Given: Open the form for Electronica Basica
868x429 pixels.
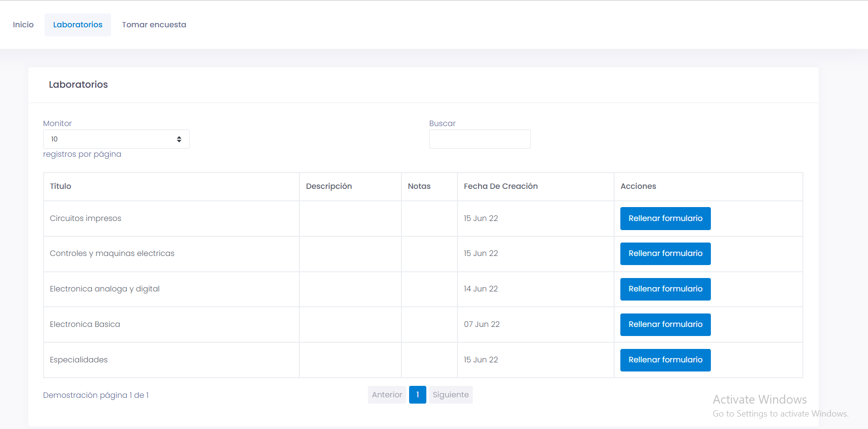Looking at the screenshot, I should (665, 325).
